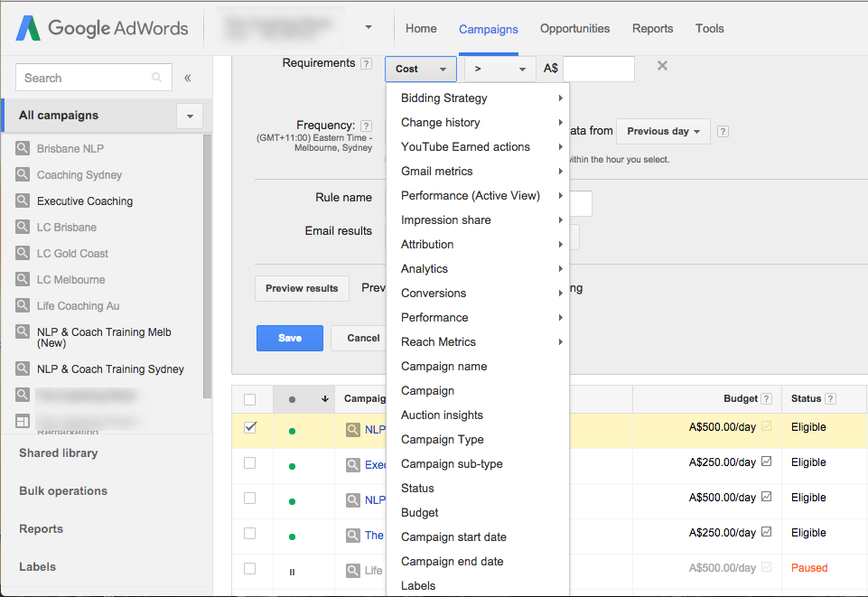Expand the Gmail metrics submenu
Screen dimensions: 868x597
pyautogui.click(x=478, y=171)
